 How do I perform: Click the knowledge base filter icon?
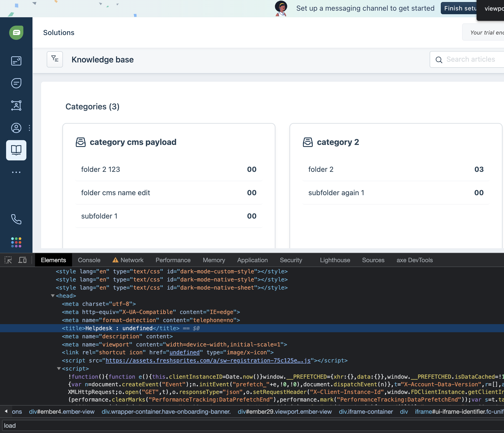[55, 59]
